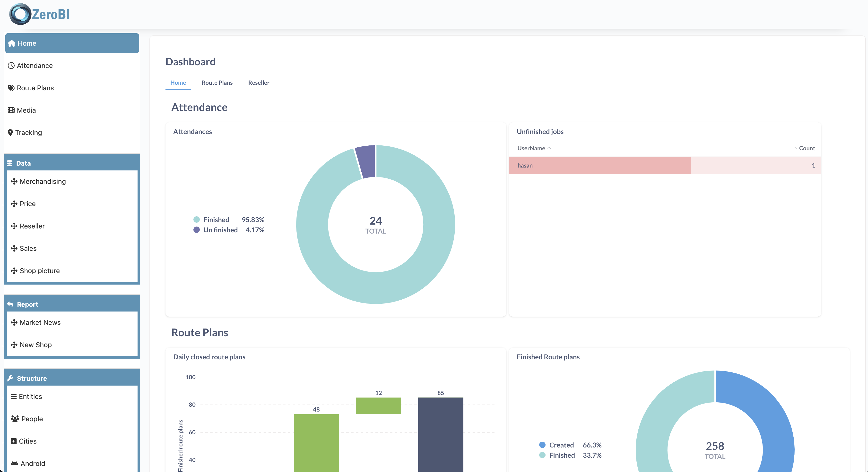
Task: Click the ZeroBI logo
Action: pyautogui.click(x=39, y=14)
